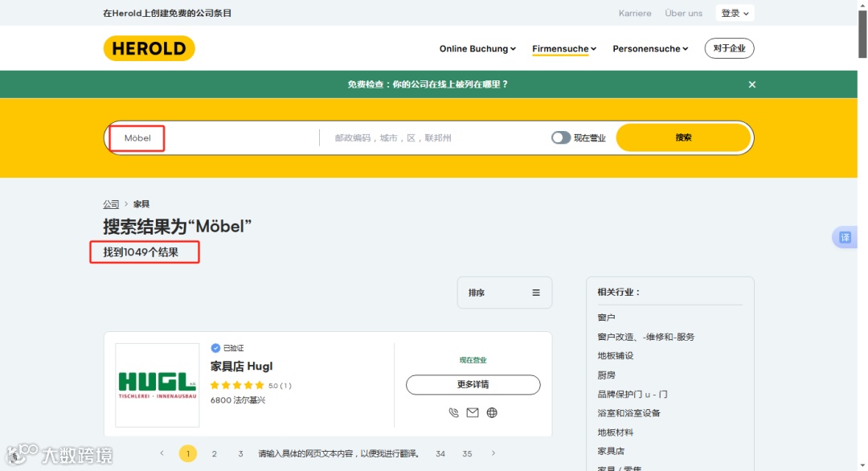868x471 pixels.
Task: Open the Hugl website globe icon
Action: point(492,413)
